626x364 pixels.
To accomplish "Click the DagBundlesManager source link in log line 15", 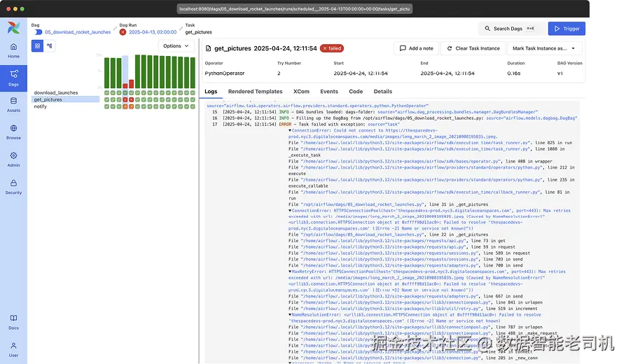I will [x=457, y=112].
